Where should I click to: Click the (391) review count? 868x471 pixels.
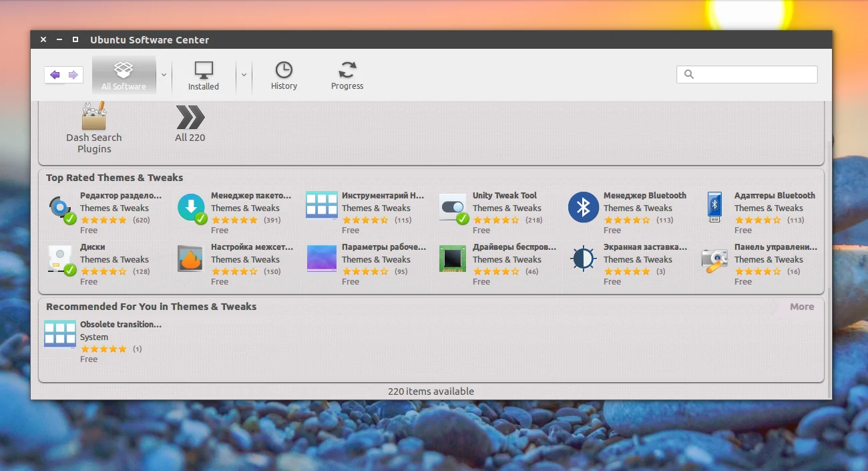click(272, 220)
